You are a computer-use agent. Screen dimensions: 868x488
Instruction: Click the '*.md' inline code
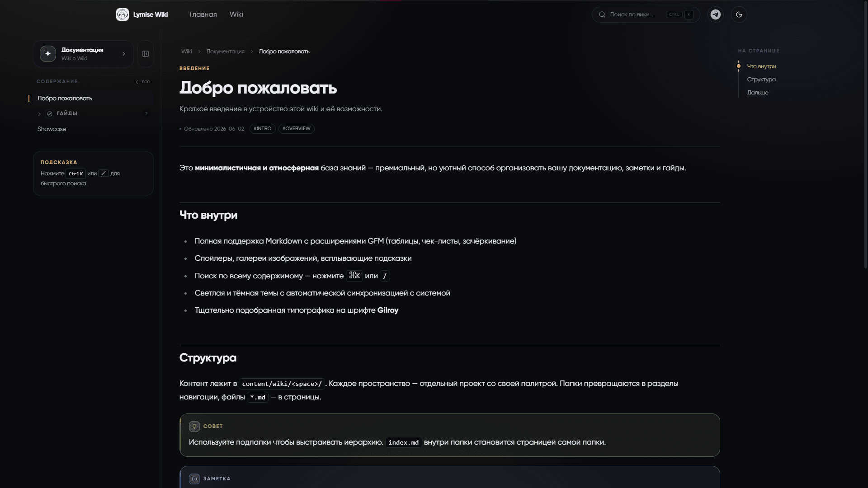(x=257, y=397)
